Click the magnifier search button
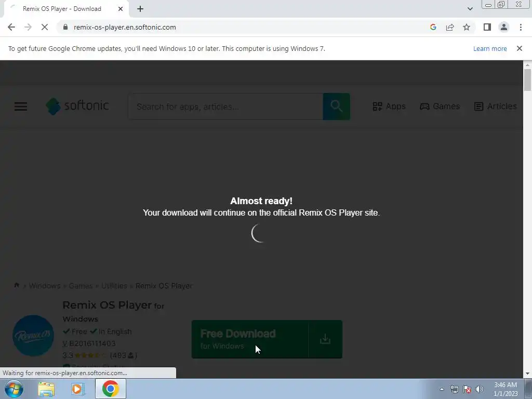 pos(336,107)
